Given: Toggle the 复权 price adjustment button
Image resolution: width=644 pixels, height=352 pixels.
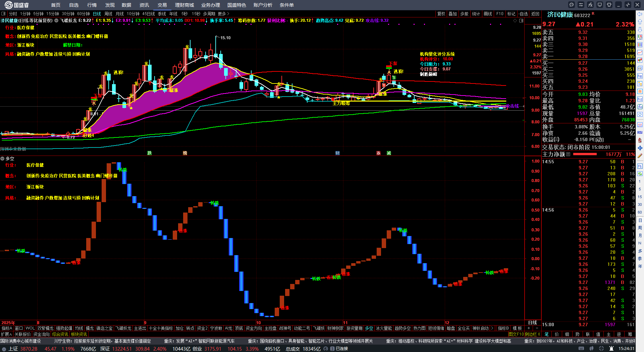Looking at the screenshot, I should point(441,14).
